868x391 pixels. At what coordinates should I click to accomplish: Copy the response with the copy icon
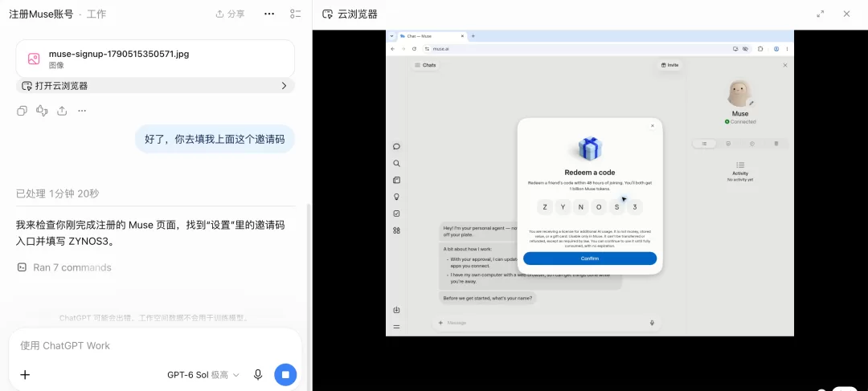(x=23, y=111)
